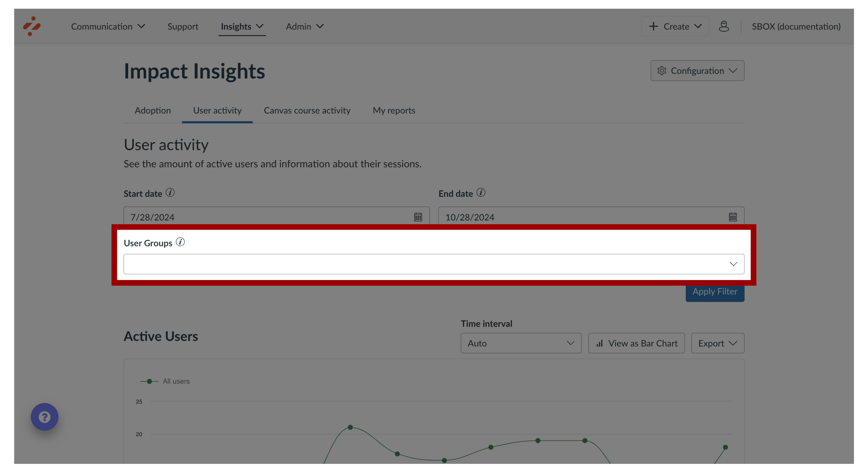The width and height of the screenshot is (868, 472).
Task: Click the User Groups info icon
Action: (x=181, y=242)
